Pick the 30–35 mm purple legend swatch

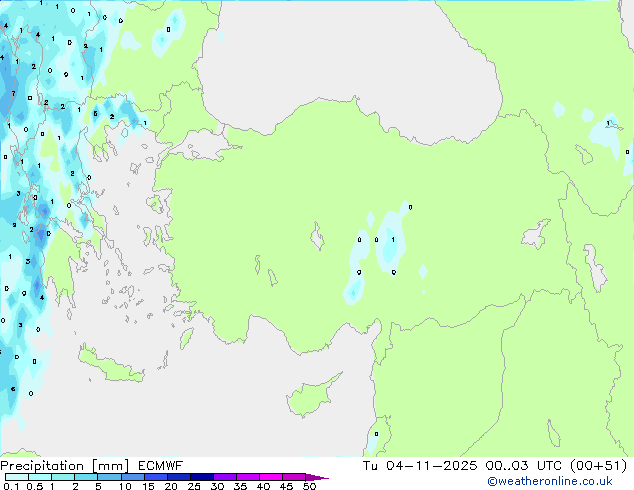pos(224,477)
